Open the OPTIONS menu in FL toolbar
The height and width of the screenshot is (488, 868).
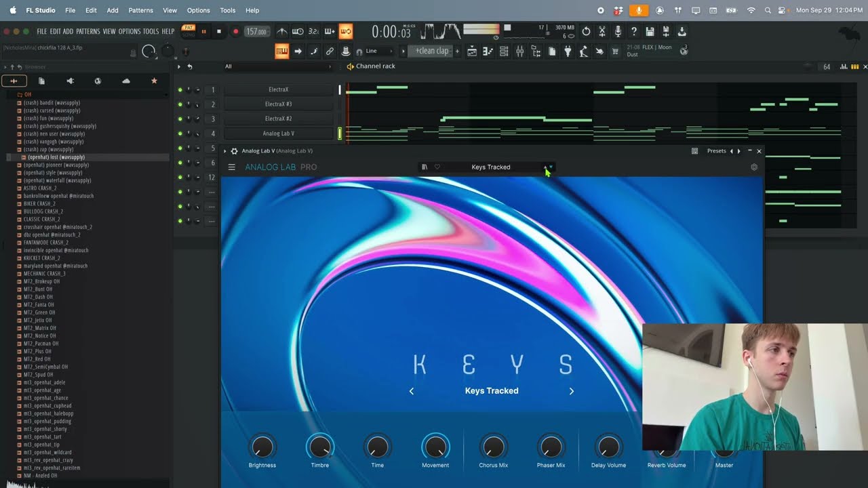130,32
